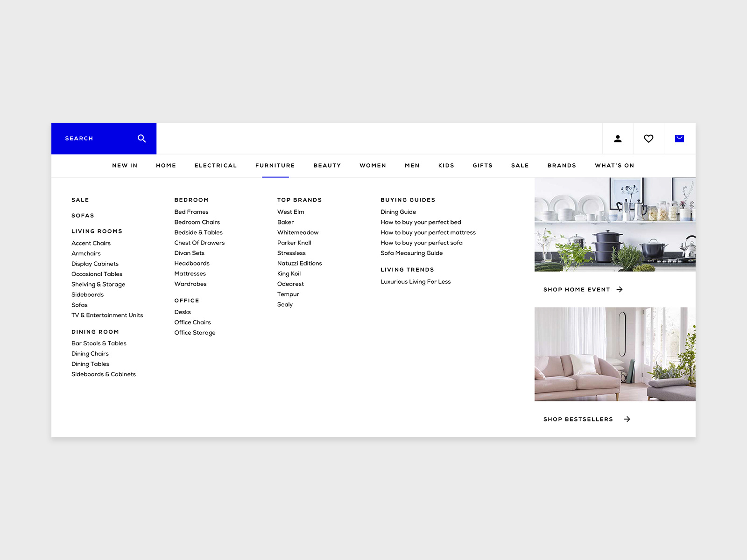Click the pink sofa bestsellers image
The image size is (747, 560).
614,354
